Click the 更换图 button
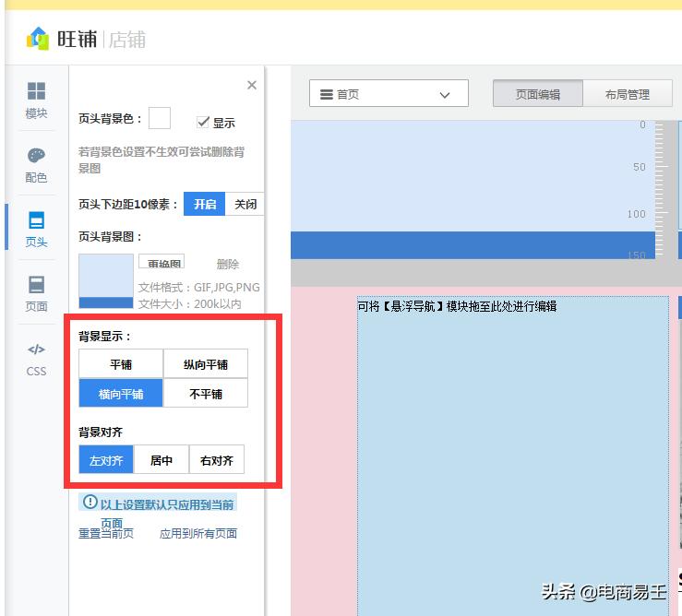Screen dimensions: 682x616 click(x=162, y=262)
